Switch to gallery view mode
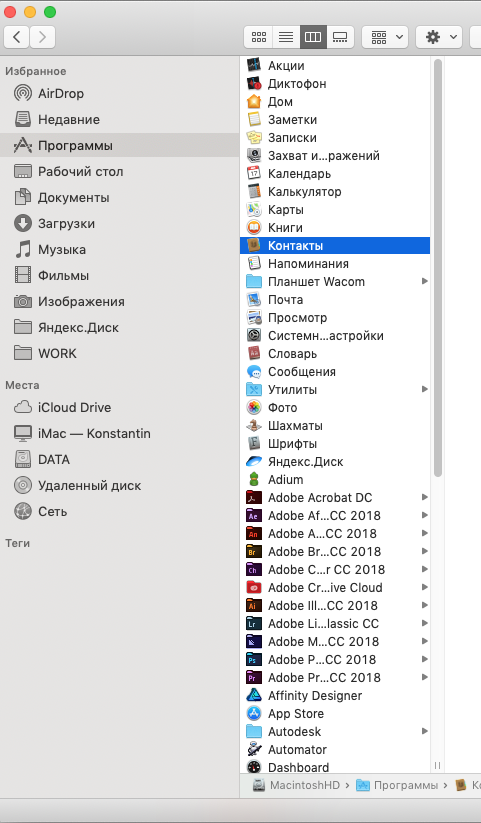The image size is (481, 823). (340, 37)
